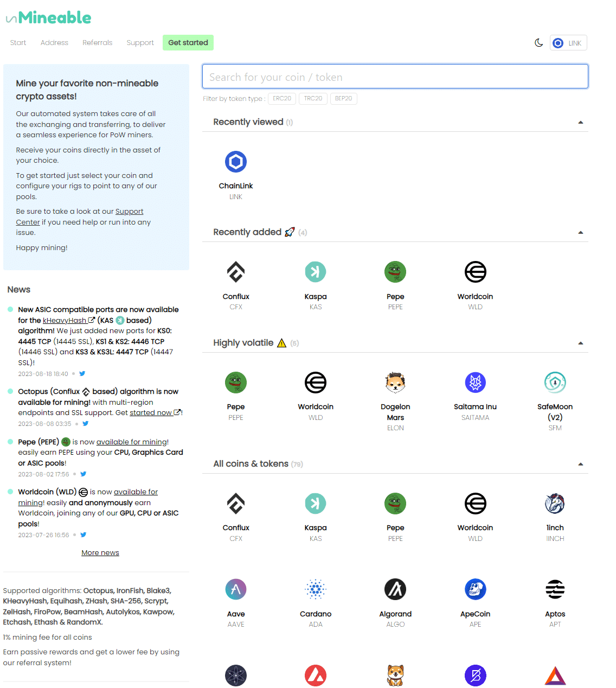Screen dimensions: 616x688
Task: Choose the Saitama Inu coin icon
Action: click(476, 383)
